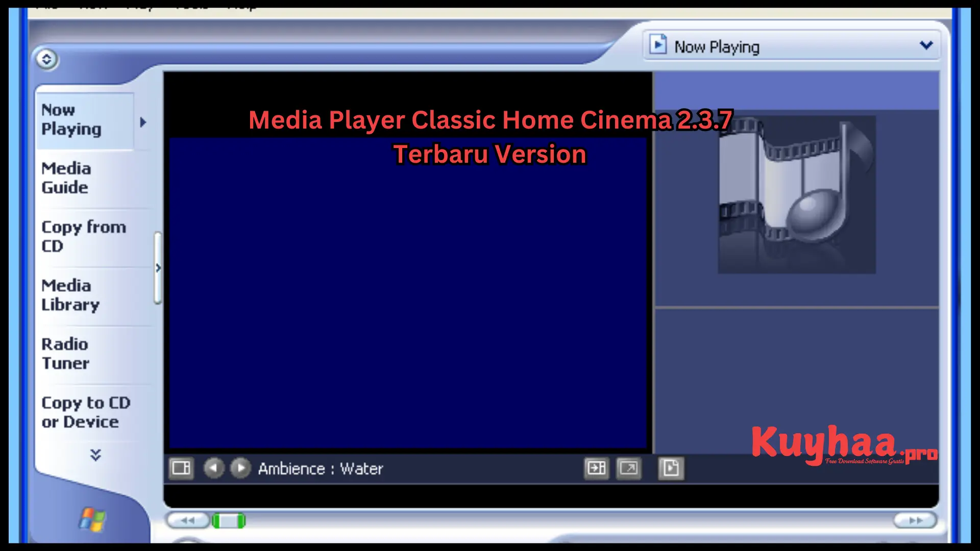Click the Copy to CD or Device option
The image size is (980, 551).
pyautogui.click(x=86, y=412)
